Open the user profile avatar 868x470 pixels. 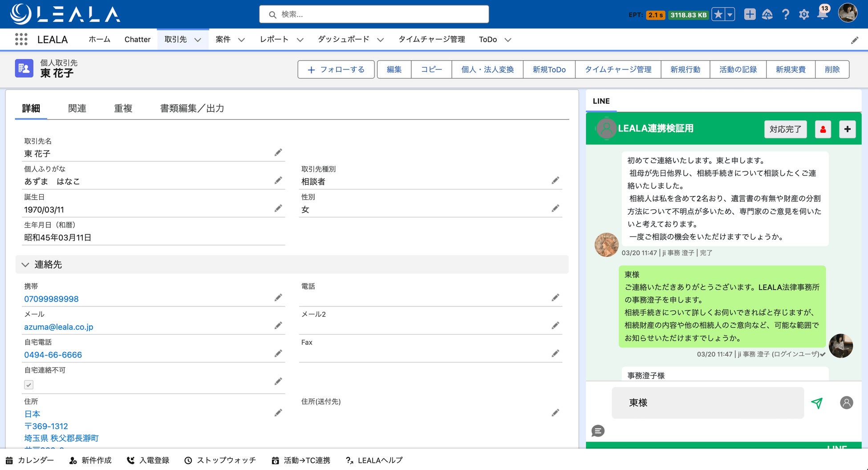click(848, 13)
